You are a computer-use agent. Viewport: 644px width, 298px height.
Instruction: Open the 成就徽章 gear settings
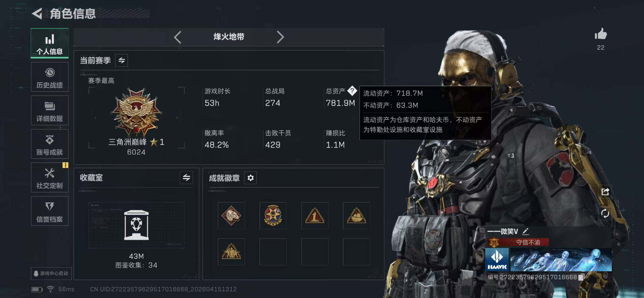251,178
